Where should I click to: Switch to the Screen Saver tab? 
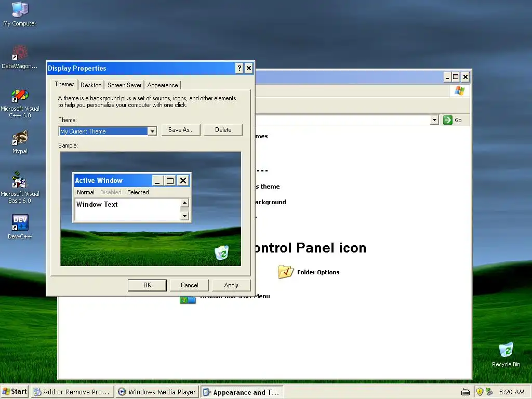pyautogui.click(x=125, y=85)
